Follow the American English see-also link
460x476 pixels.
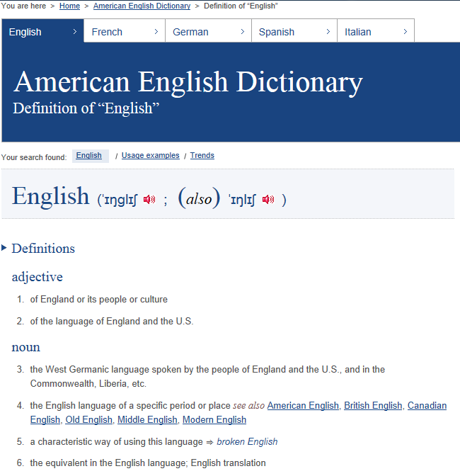coord(303,406)
